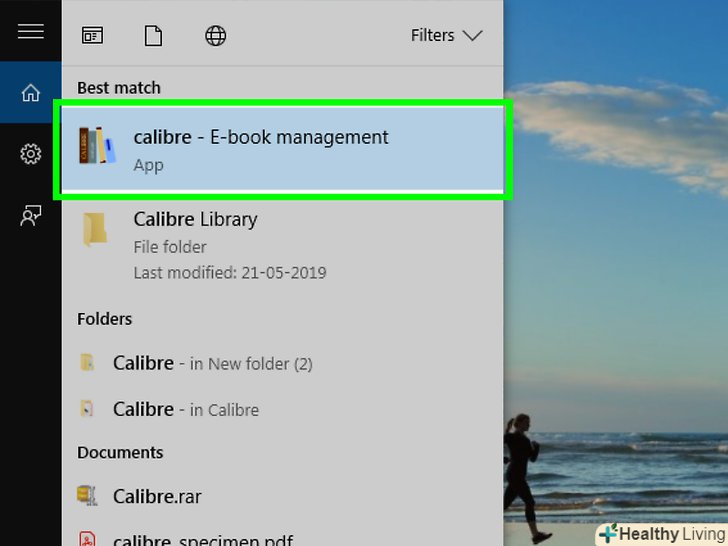Open the Calibre Library file folder
The width and height of the screenshot is (728, 546).
click(283, 246)
